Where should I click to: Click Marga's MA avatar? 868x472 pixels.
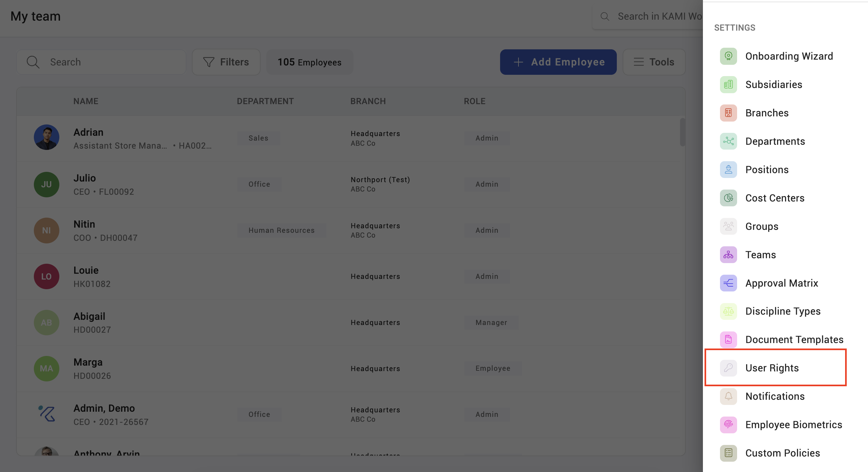point(46,369)
